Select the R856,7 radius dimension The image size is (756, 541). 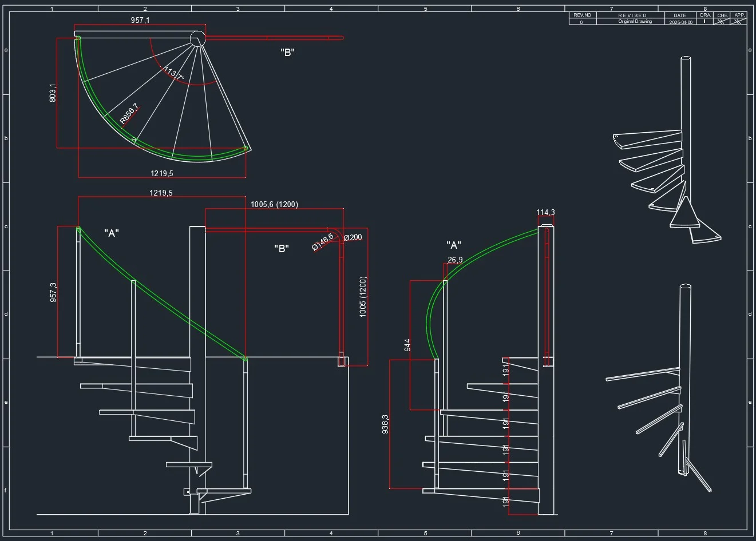pos(129,113)
